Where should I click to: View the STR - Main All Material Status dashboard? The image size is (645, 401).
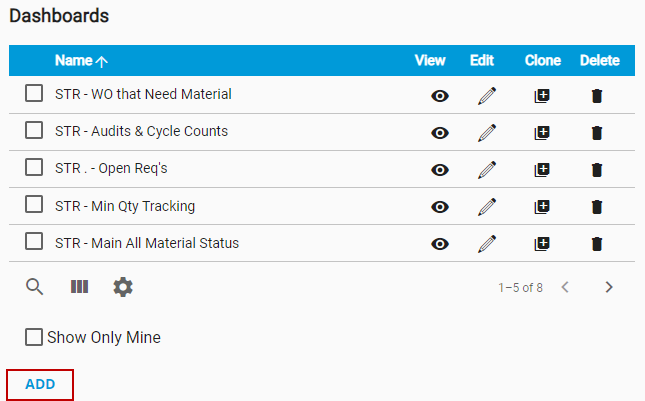440,243
